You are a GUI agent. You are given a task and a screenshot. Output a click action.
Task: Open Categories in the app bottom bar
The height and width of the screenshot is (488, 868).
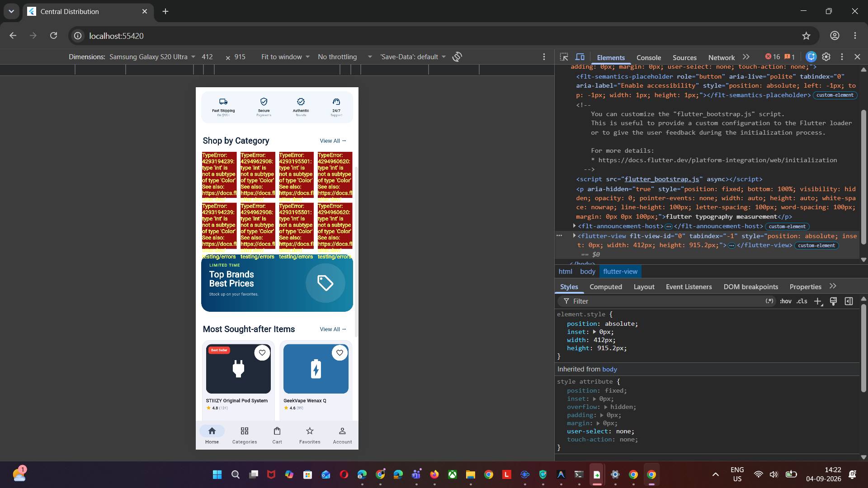point(245,435)
